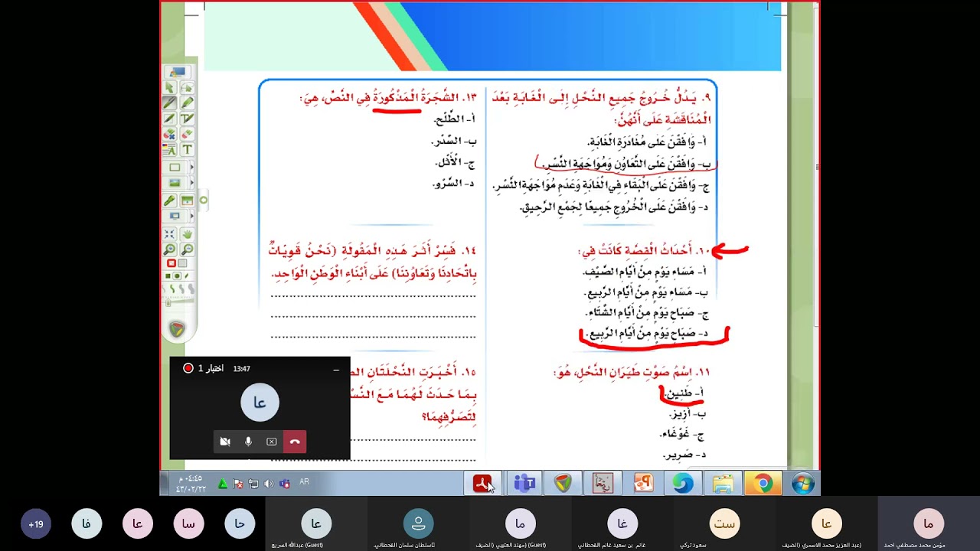Pick the green highlighter tool
980x551 pixels.
(x=188, y=103)
